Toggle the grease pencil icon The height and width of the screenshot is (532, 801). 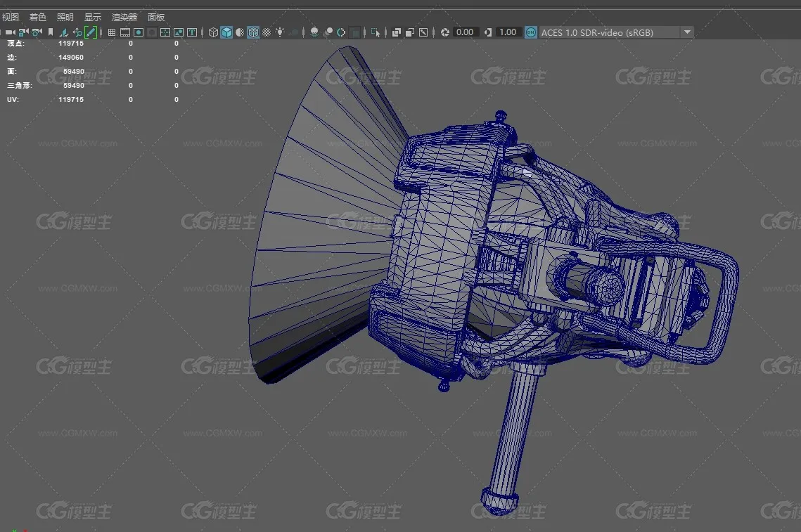point(91,32)
